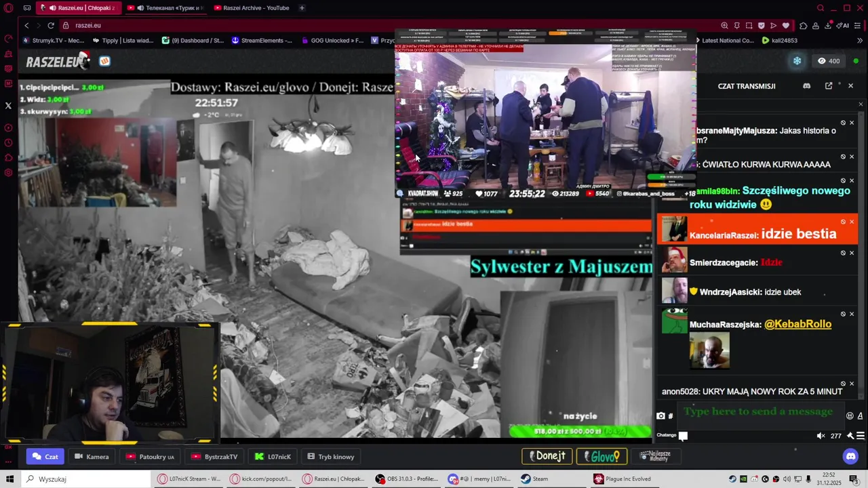Open the Extensions puzzle icon
868x488 pixels.
[804, 25]
